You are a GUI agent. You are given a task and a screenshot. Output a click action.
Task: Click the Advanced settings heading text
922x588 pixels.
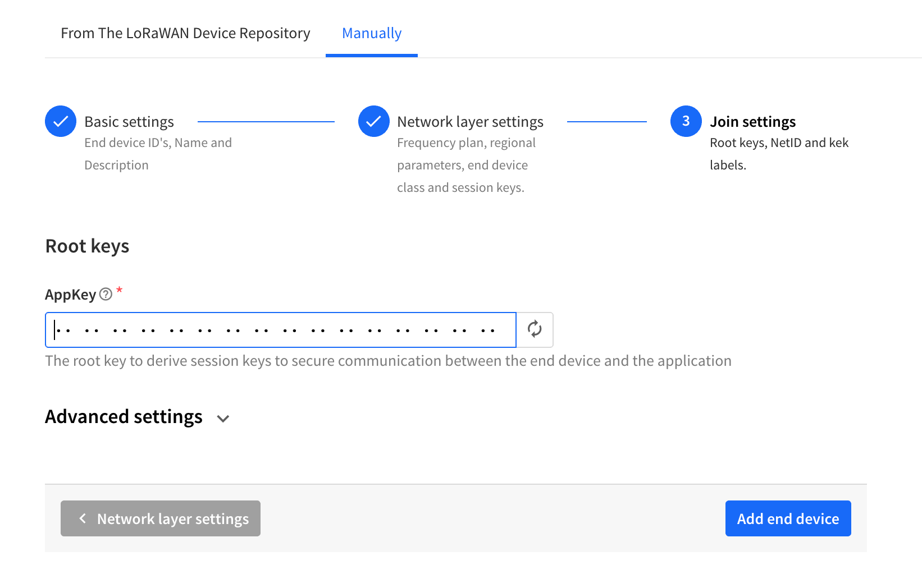124,417
